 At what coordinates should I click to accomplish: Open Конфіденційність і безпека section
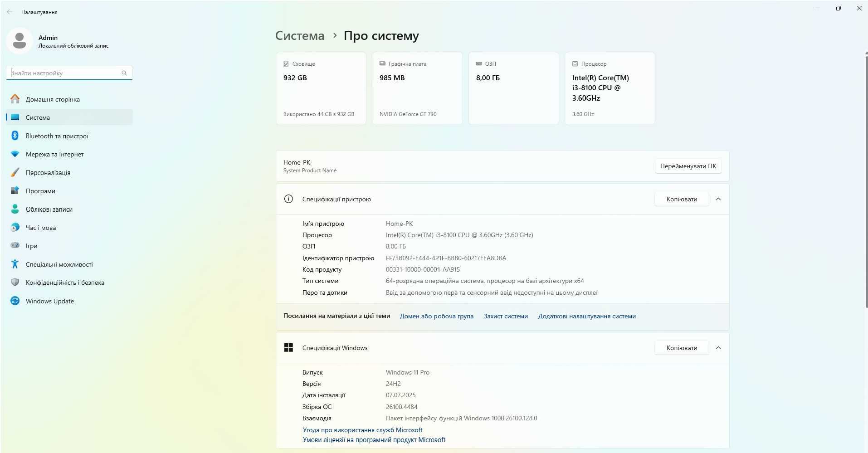point(69,282)
